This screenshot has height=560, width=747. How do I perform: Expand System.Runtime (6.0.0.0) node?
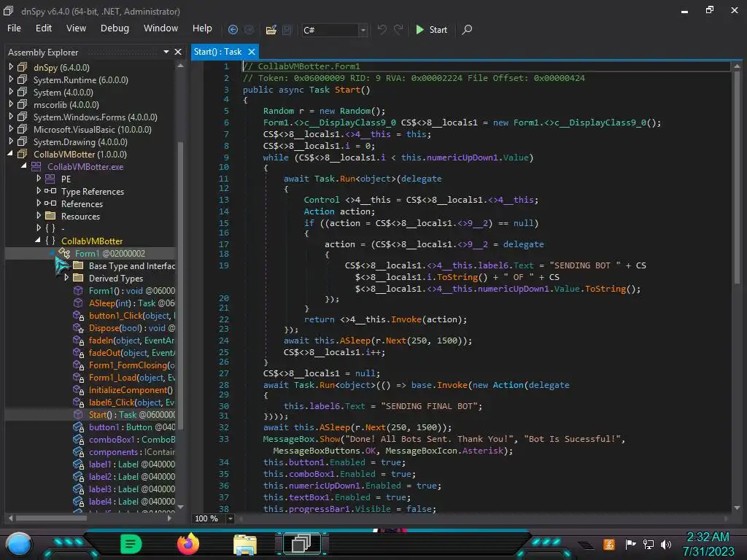click(11, 79)
